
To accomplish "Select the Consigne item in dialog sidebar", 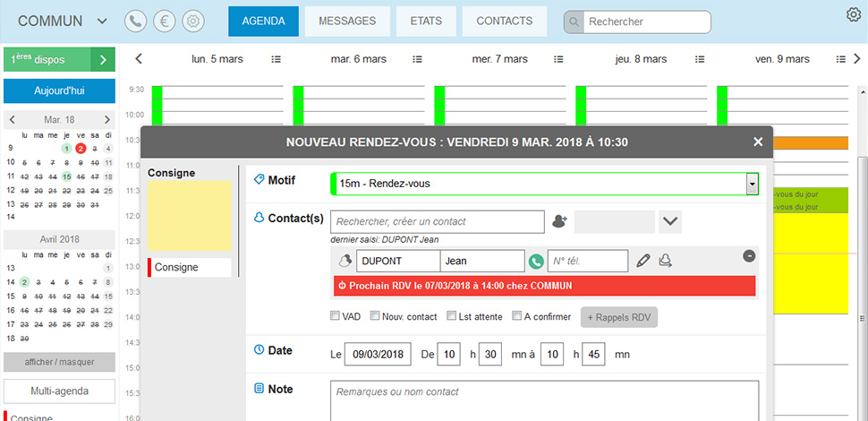I will click(x=190, y=268).
